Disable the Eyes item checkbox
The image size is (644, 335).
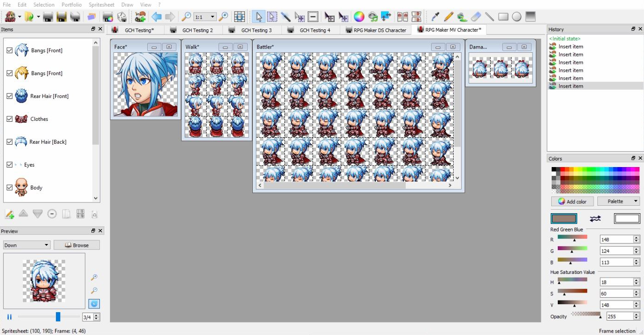9,164
